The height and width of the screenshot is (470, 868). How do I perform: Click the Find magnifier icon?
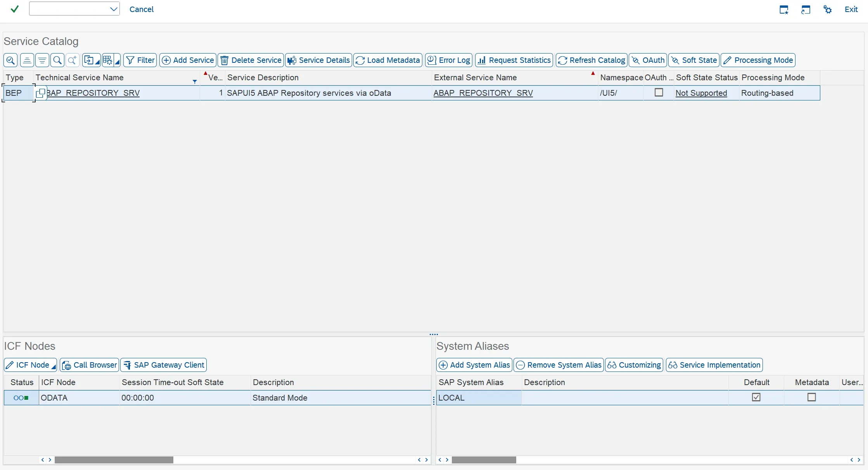pyautogui.click(x=57, y=60)
